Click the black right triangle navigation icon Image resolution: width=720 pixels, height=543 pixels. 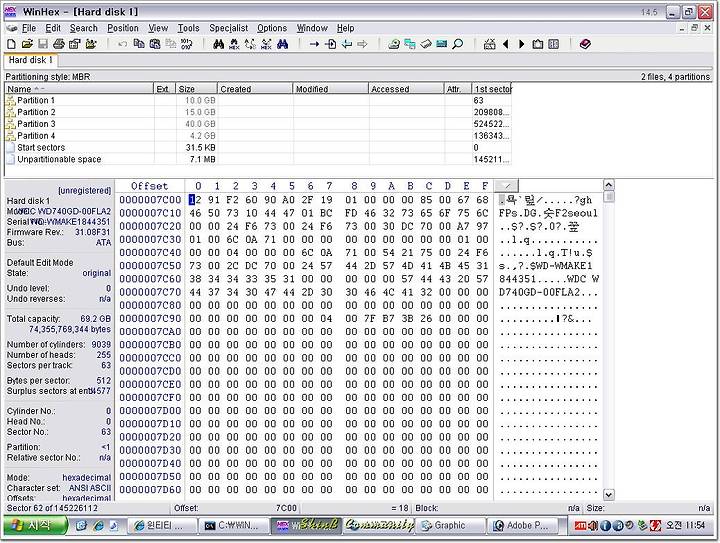522,44
